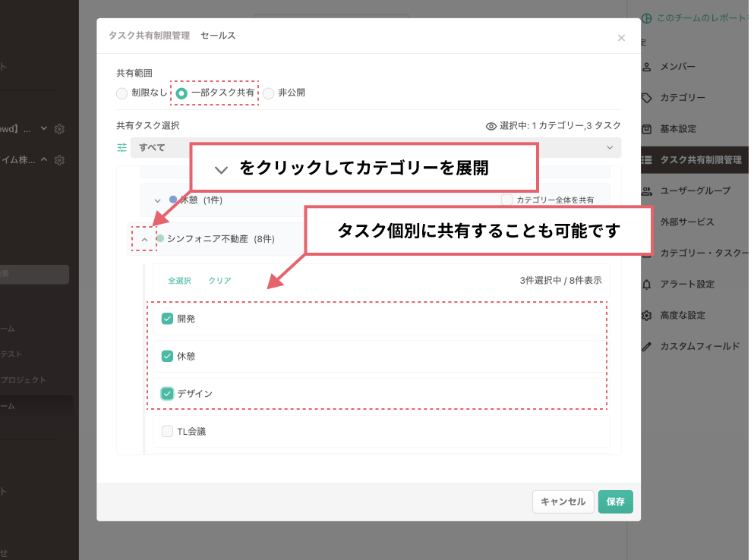Viewport: 754px width, 560px height.
Task: Click the eye icon next to 選択中 count
Action: (493, 126)
